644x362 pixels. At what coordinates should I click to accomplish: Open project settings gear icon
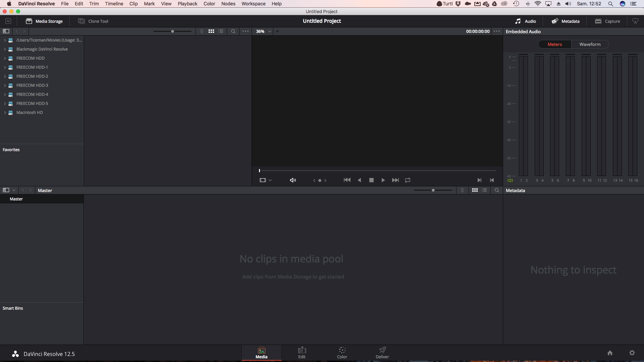tap(632, 353)
